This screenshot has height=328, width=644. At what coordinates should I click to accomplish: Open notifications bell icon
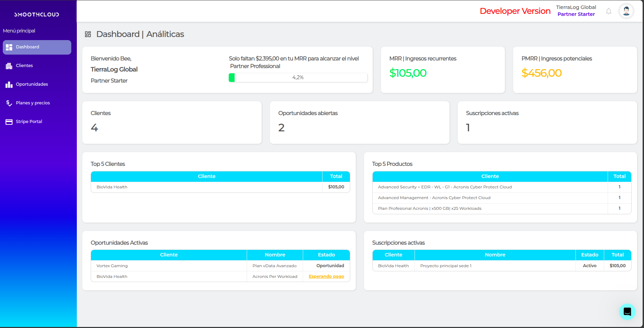pyautogui.click(x=608, y=11)
